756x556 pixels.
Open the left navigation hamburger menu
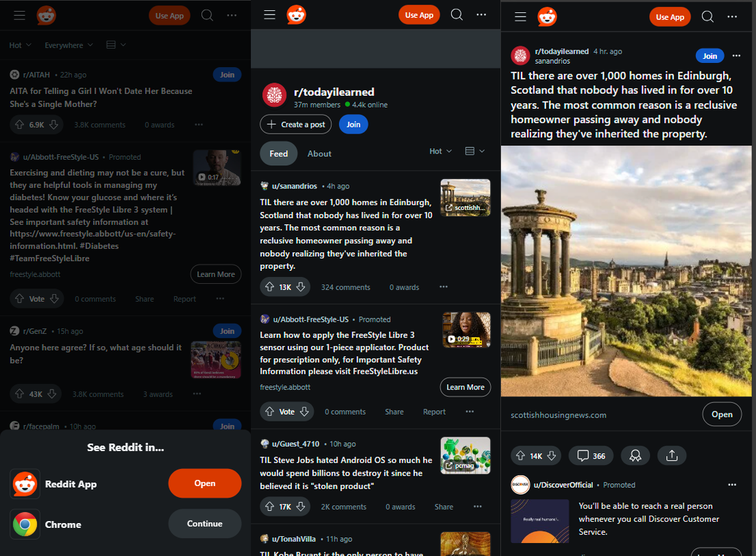(x=19, y=14)
